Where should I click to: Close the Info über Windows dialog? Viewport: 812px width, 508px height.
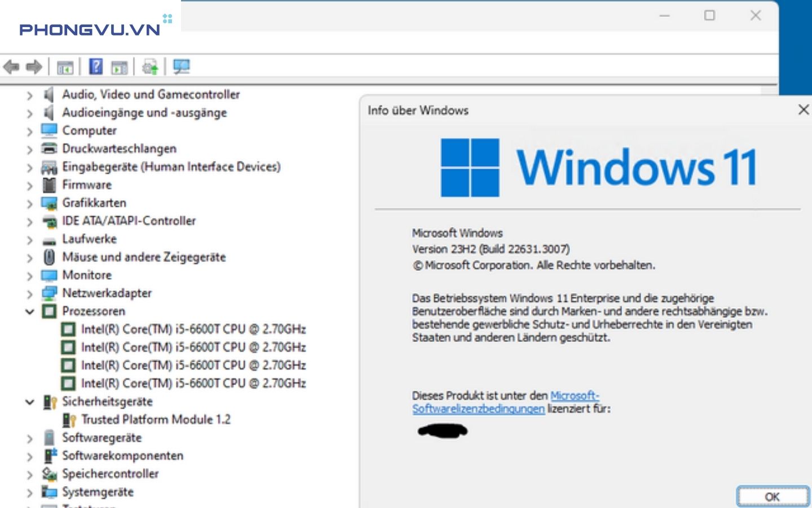[804, 110]
